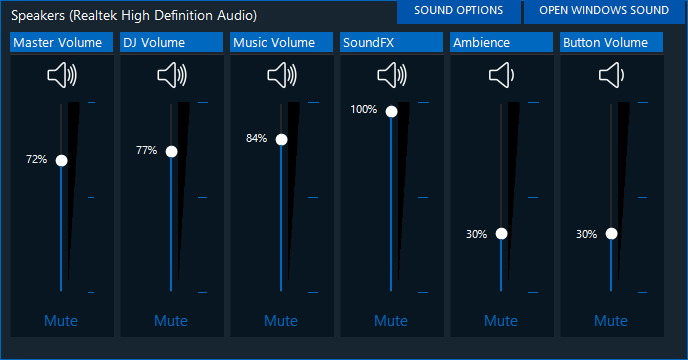Mute the Music Volume channel
688x360 pixels.
click(281, 321)
